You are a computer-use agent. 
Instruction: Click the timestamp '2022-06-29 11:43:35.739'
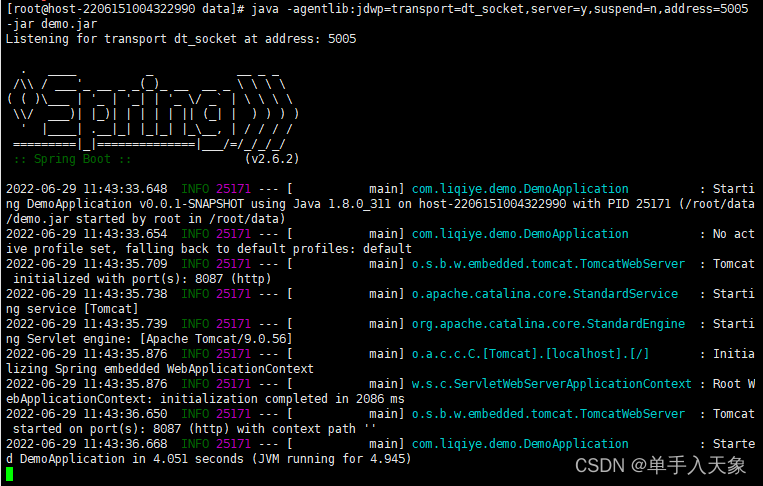(x=87, y=324)
